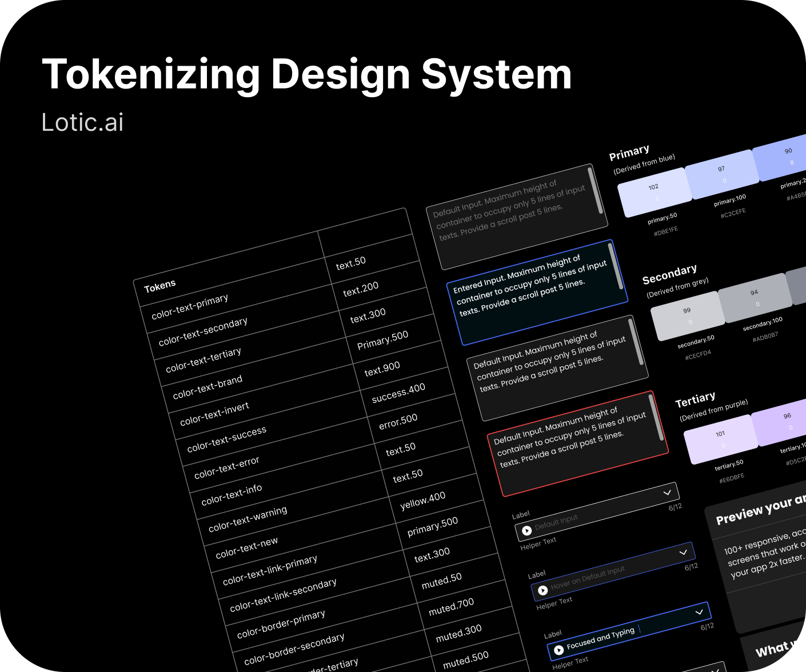Viewport: 806px width, 672px height.
Task: Select the color-text-warning table cell
Action: tap(293, 509)
